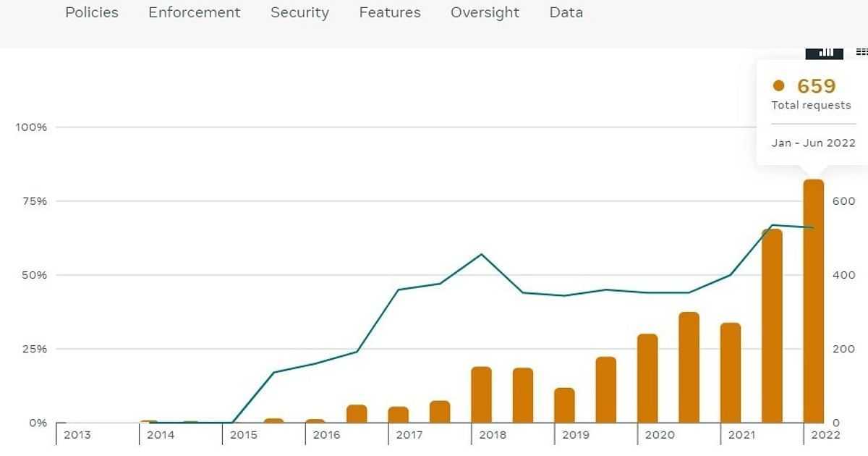Open the Enforcement tab
Viewport: 868px width, 456px height.
(x=194, y=12)
